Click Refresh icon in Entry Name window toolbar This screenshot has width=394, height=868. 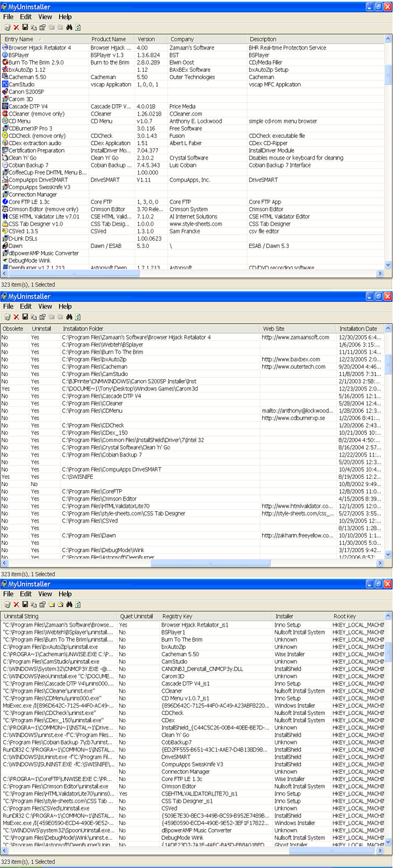point(78,28)
